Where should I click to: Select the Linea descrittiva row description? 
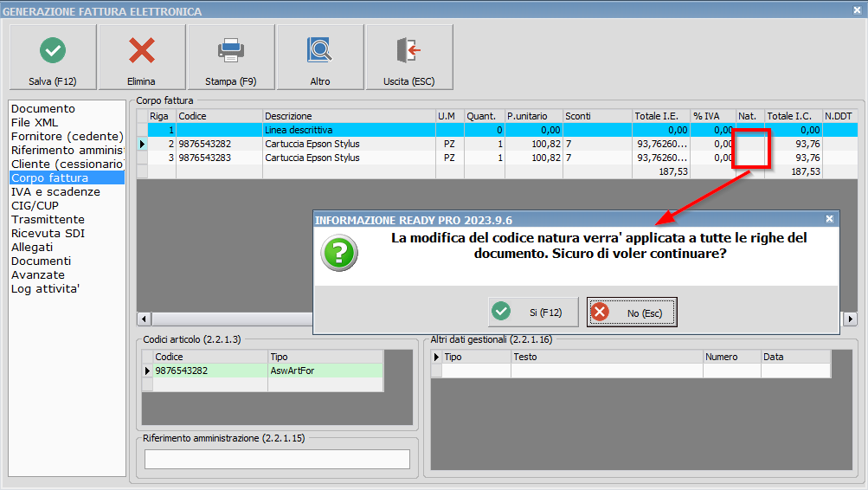pos(350,130)
